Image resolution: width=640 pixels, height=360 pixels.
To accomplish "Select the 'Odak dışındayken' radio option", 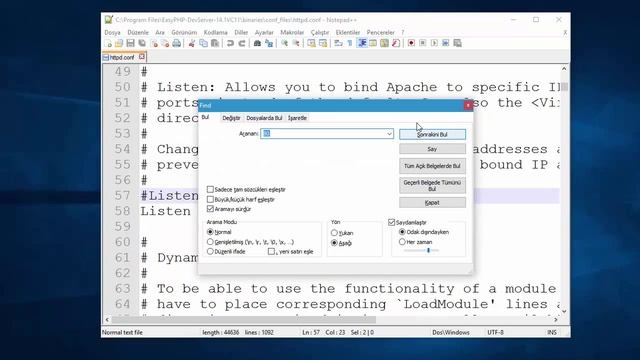I will [402, 232].
